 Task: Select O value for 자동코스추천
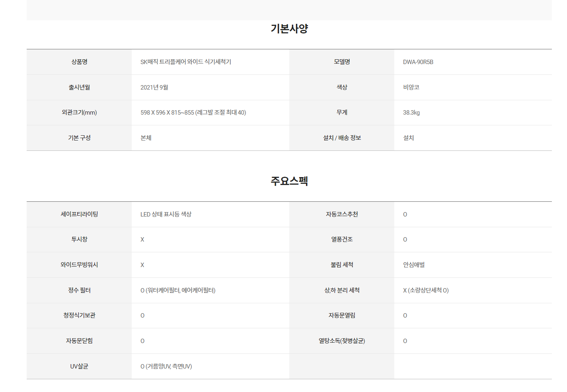coord(405,215)
